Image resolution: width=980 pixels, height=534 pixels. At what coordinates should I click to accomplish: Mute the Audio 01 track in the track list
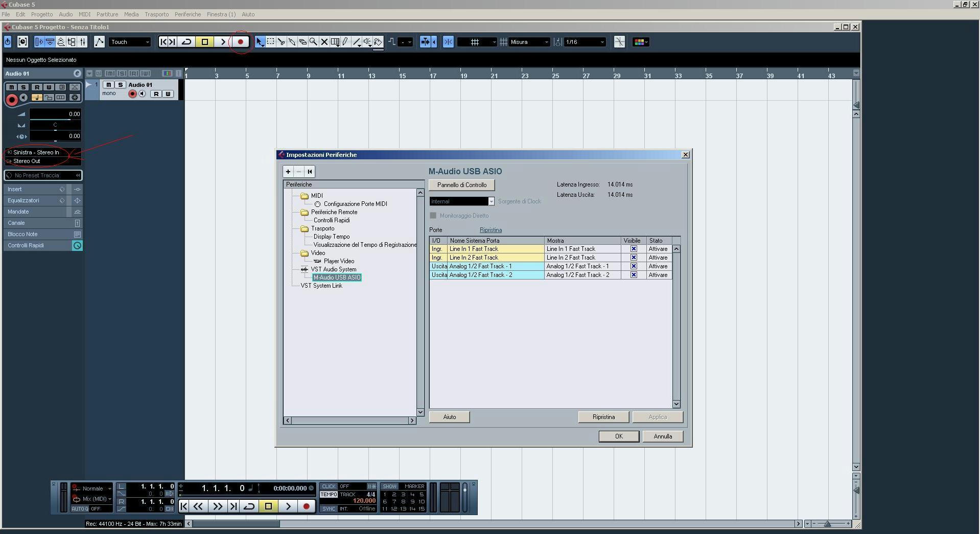(x=109, y=85)
